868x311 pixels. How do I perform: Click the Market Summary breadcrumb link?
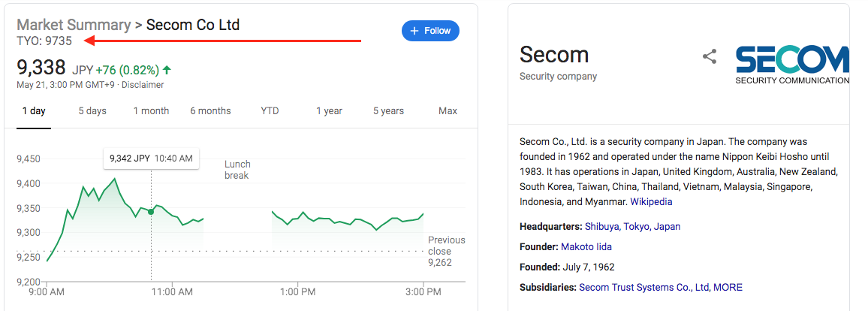point(74,25)
